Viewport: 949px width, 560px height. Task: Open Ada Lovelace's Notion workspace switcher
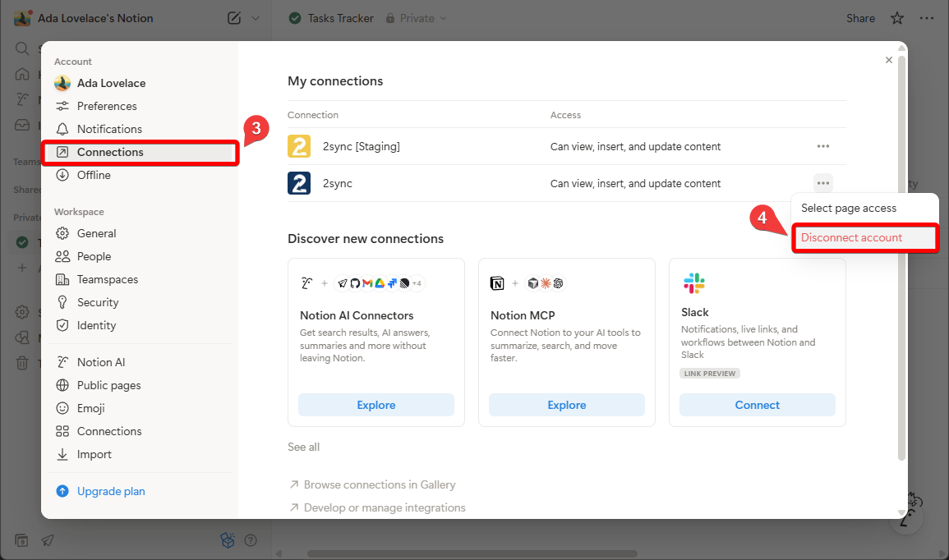click(85, 18)
